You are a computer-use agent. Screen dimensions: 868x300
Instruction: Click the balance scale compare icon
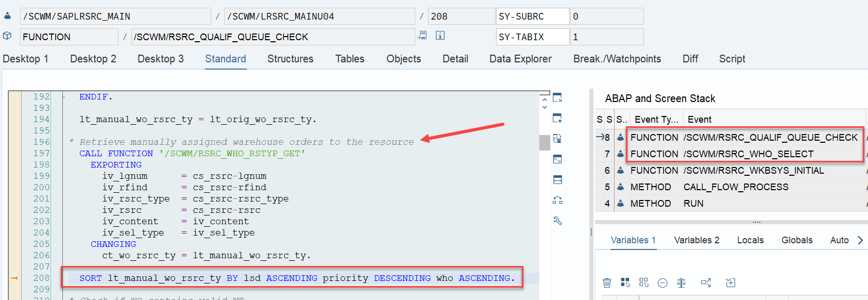[x=681, y=282]
